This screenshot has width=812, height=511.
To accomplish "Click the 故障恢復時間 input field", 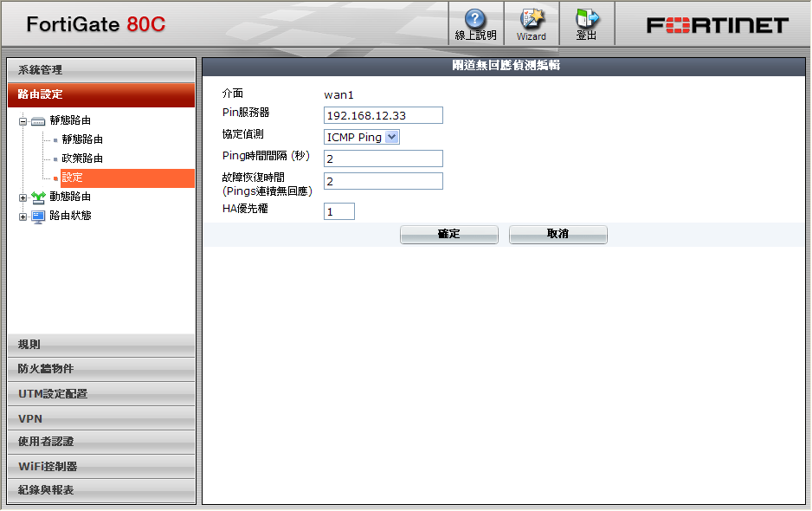I will (x=383, y=181).
